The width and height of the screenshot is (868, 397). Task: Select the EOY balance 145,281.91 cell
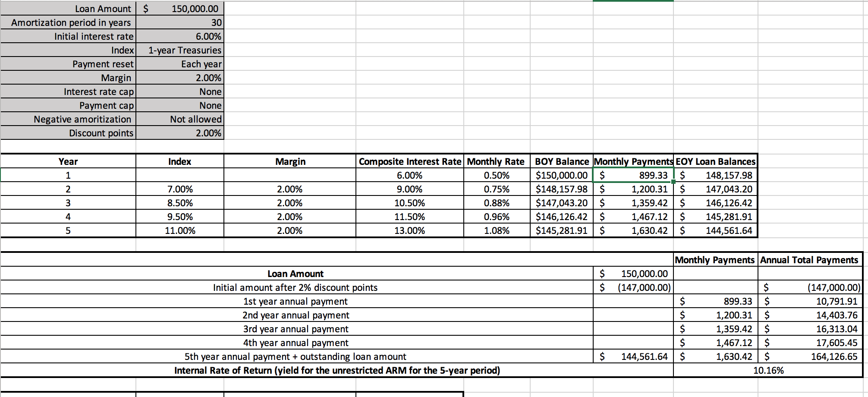(x=715, y=217)
